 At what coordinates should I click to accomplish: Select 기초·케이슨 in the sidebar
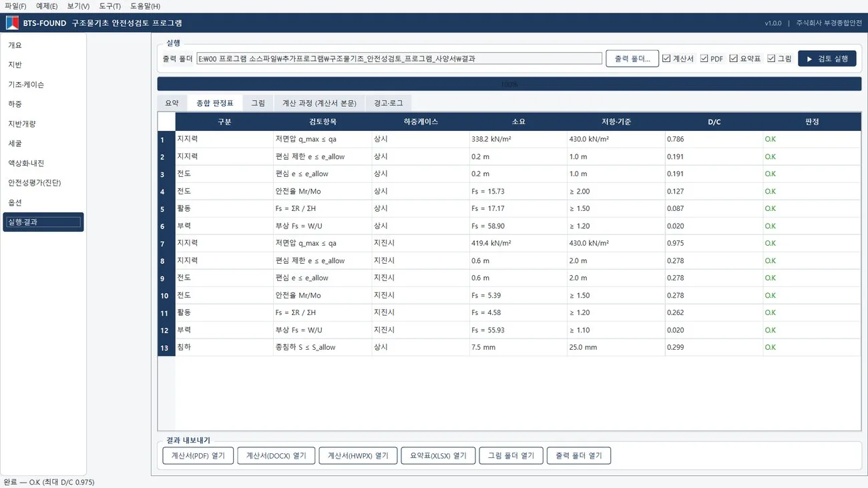43,85
